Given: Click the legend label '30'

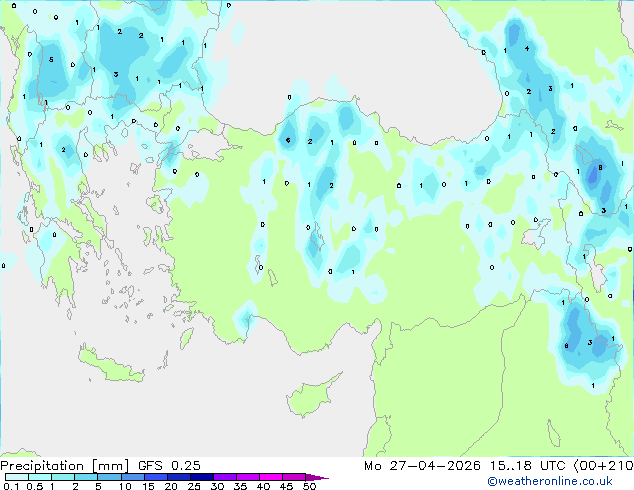Looking at the screenshot, I should (x=217, y=486).
